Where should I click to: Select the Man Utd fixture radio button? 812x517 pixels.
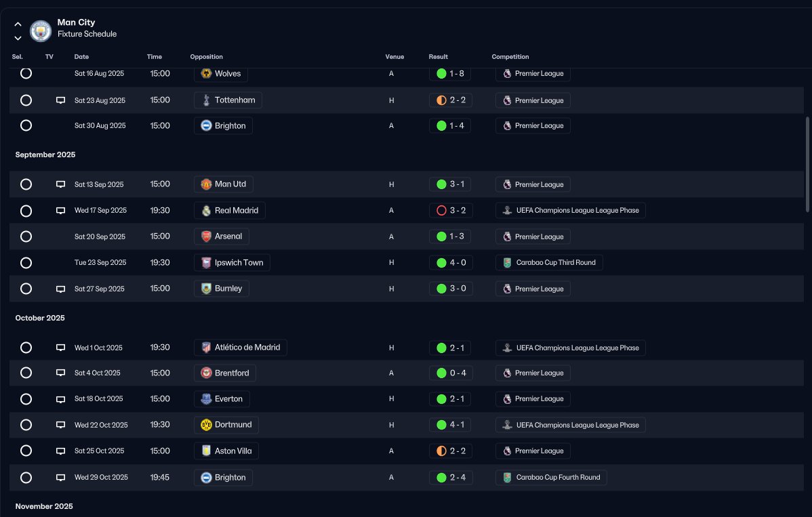(26, 184)
